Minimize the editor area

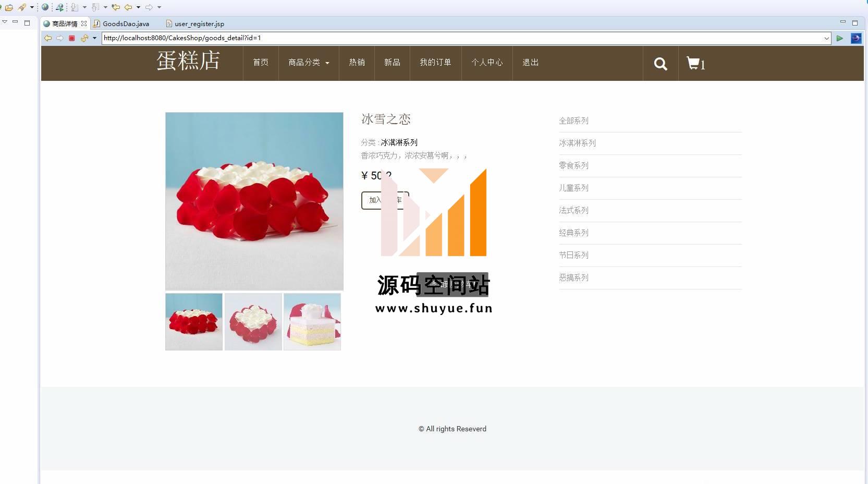click(843, 22)
